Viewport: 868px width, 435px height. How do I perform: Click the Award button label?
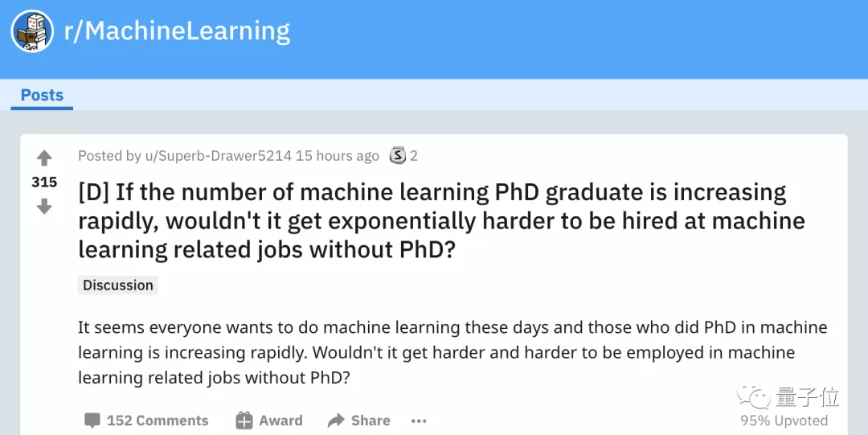click(x=280, y=421)
